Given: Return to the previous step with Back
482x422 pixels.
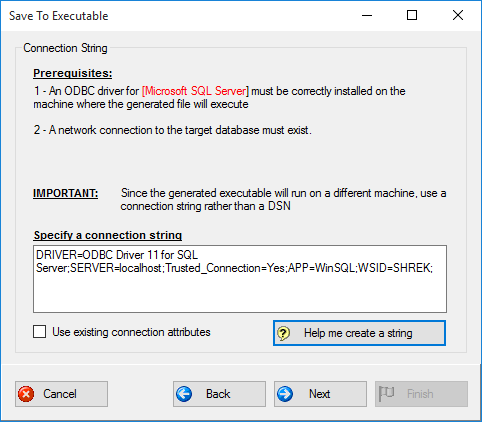Looking at the screenshot, I should [x=219, y=394].
